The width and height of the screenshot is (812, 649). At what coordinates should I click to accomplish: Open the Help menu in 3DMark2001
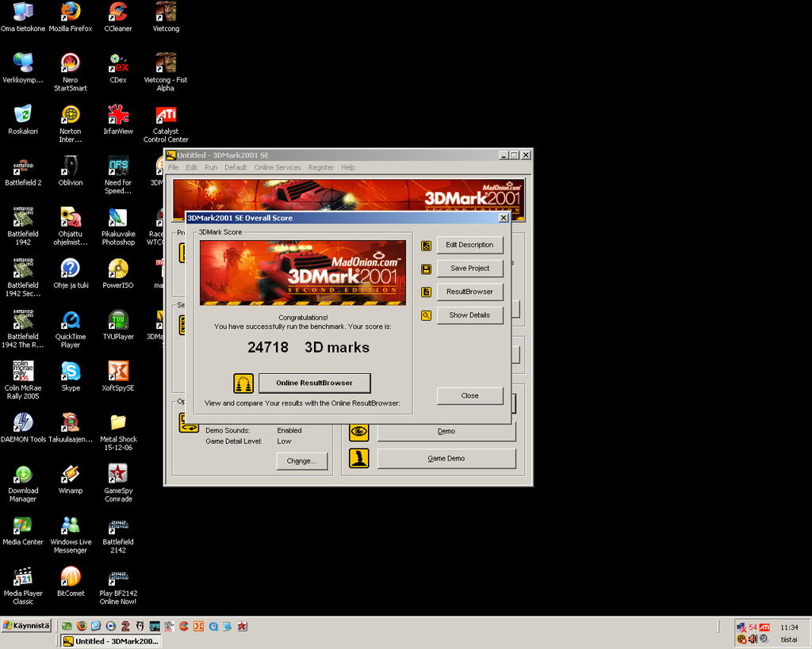click(x=348, y=168)
